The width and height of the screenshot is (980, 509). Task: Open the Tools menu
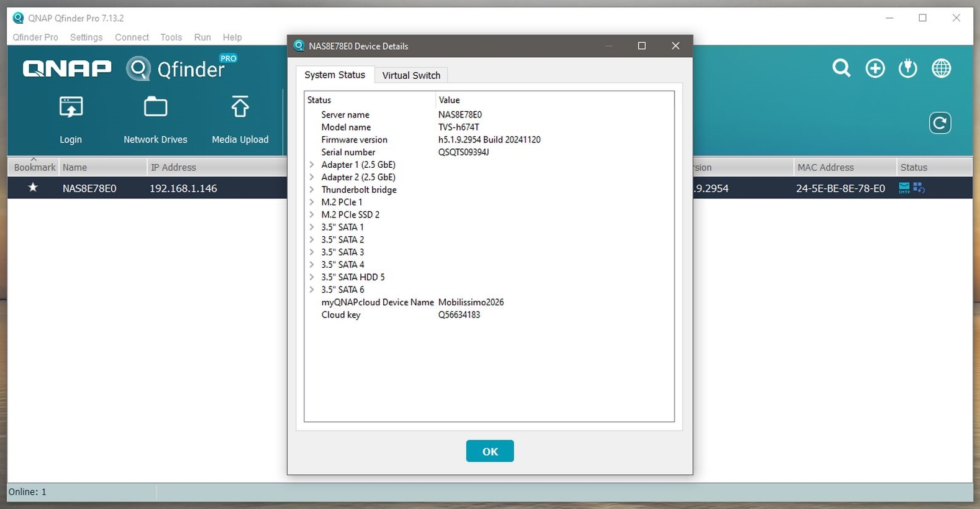[171, 37]
